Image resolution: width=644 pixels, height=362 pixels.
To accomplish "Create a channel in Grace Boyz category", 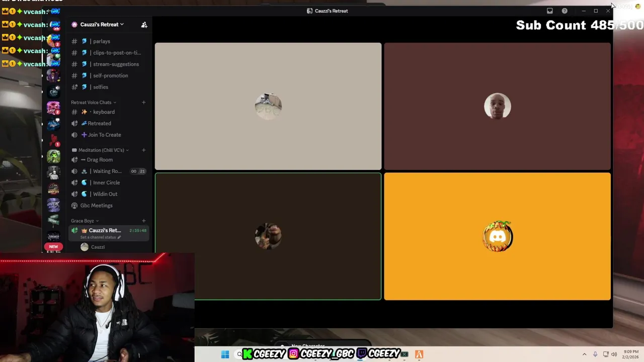I will coord(143,221).
